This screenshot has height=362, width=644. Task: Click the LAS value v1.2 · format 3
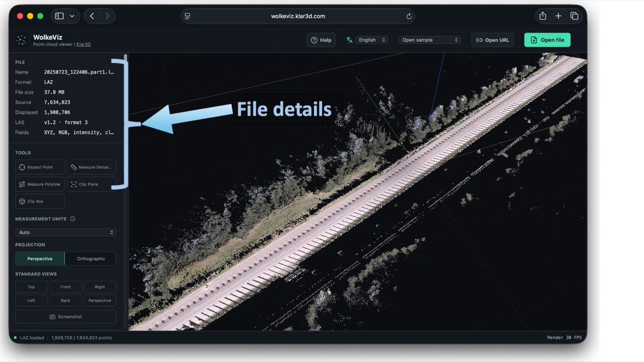tap(66, 122)
